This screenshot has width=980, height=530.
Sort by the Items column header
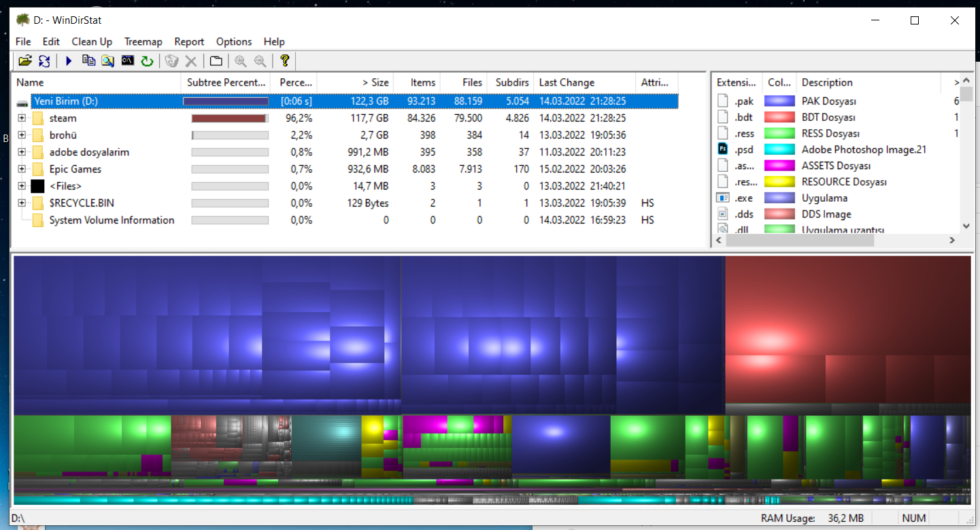pos(417,82)
